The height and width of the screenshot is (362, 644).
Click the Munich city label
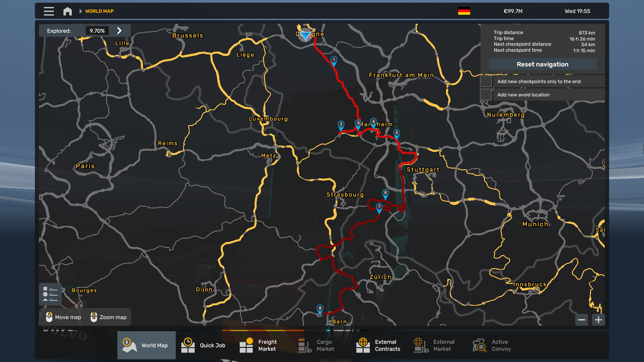coord(535,224)
